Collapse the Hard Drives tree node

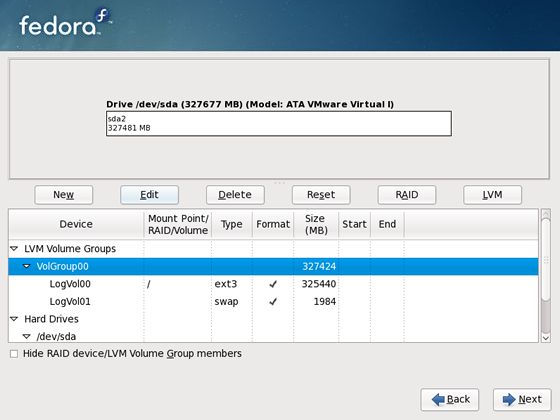[14, 319]
